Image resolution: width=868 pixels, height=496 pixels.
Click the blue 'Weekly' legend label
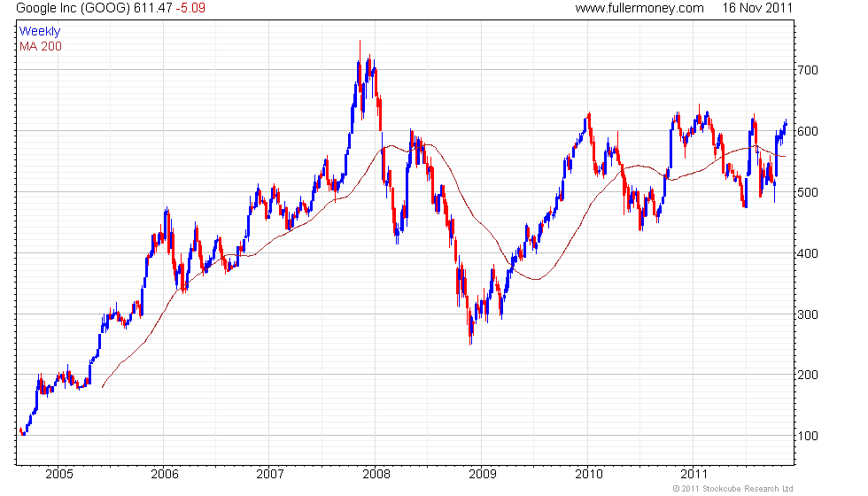click(40, 32)
